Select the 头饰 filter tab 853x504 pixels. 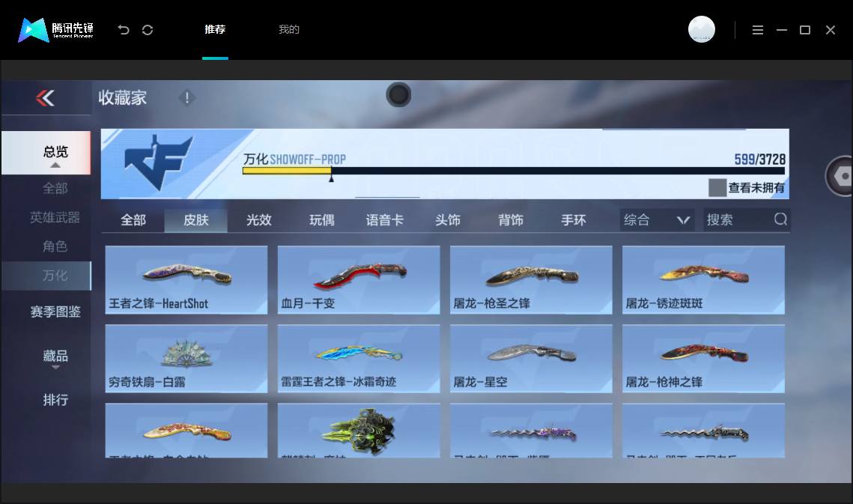point(448,220)
